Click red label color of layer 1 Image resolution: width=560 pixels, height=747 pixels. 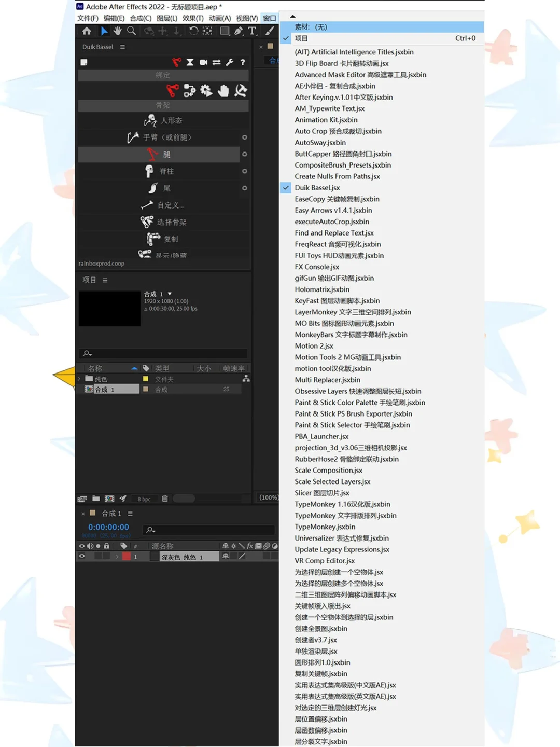(x=127, y=556)
